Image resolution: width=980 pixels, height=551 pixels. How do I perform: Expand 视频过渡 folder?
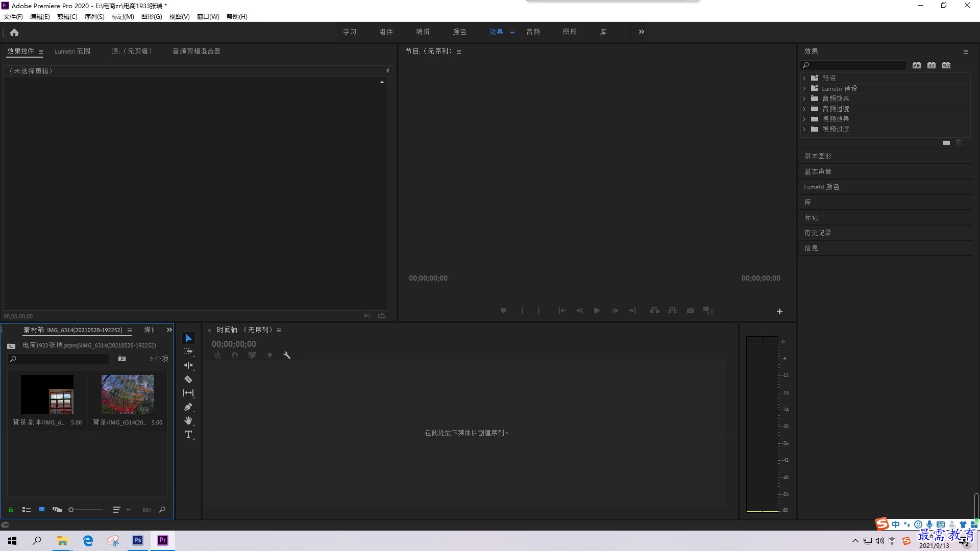tap(804, 129)
